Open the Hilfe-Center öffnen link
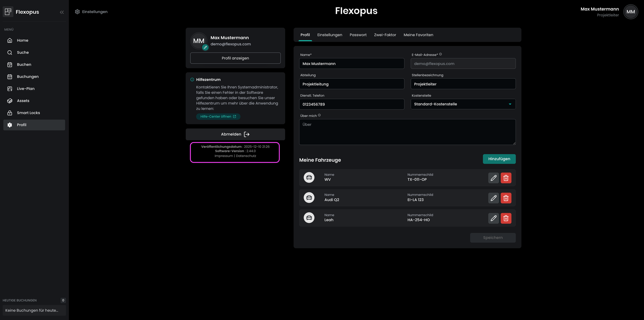 (x=218, y=116)
